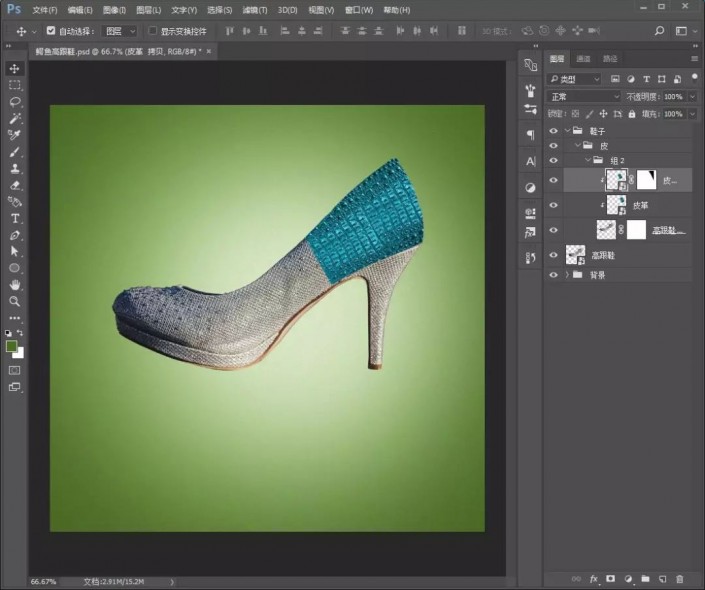The image size is (705, 590).
Task: Add layer style fx at panel bottom
Action: point(593,579)
